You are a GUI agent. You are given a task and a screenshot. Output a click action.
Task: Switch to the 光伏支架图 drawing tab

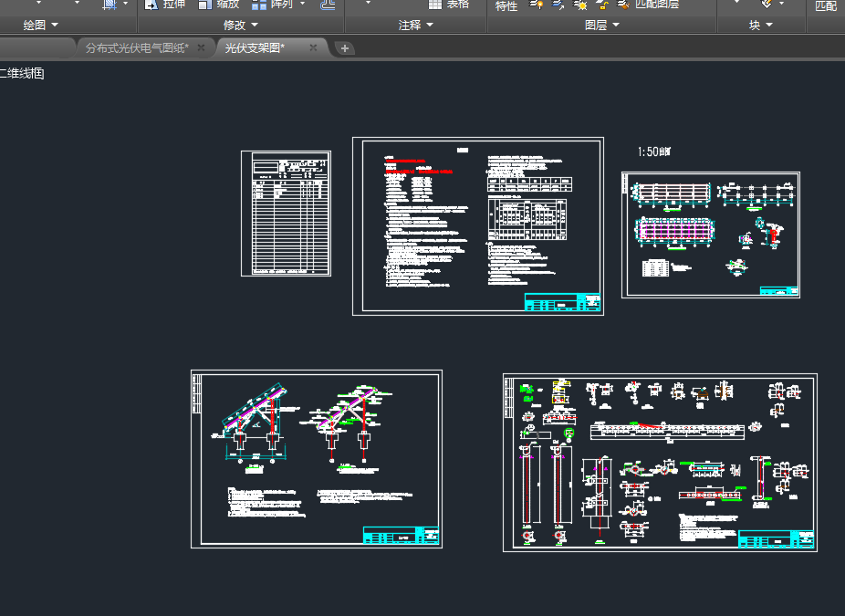[x=255, y=48]
